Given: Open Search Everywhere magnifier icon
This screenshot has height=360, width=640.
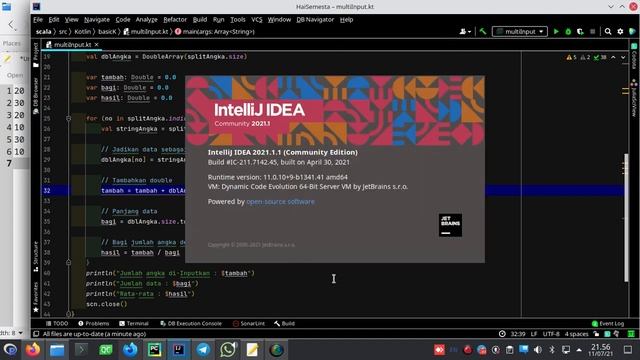Looking at the screenshot, I should 608,31.
